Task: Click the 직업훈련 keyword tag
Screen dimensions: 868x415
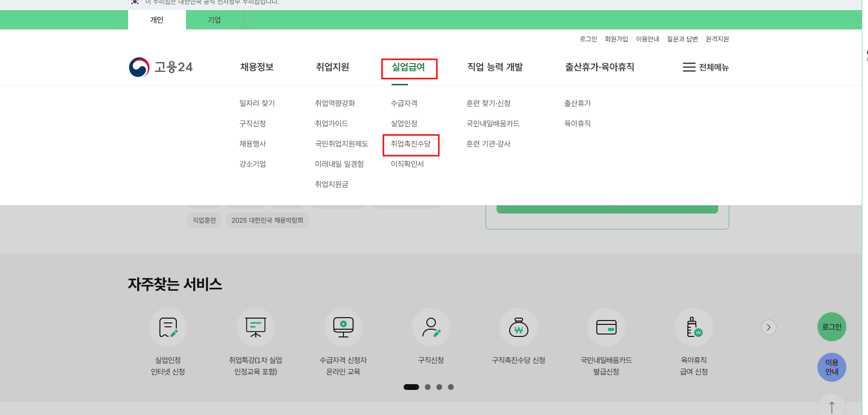Action: 204,220
